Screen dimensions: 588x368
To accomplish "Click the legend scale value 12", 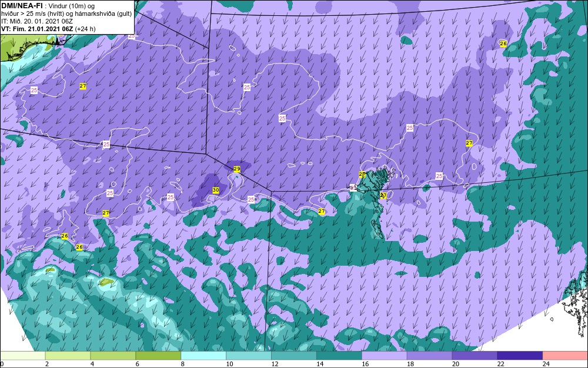I will (x=275, y=364).
